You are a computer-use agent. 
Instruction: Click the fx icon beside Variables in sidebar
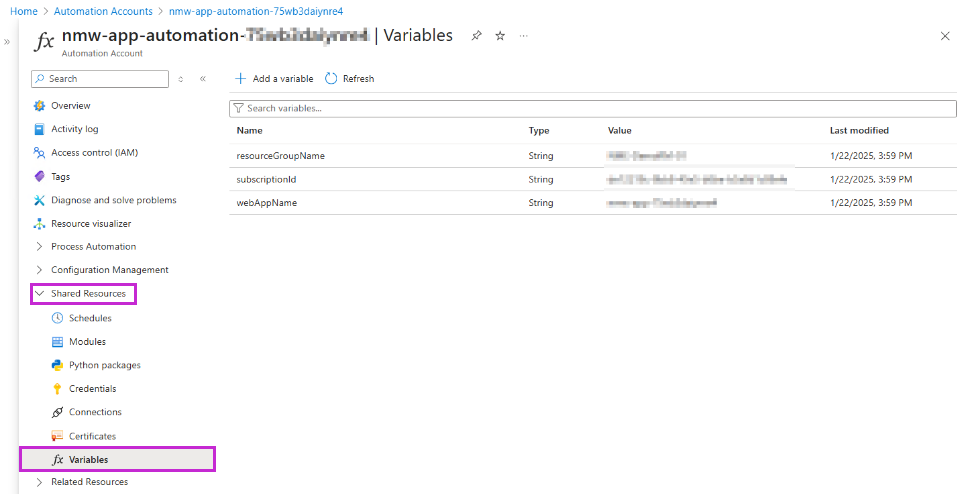tap(58, 460)
